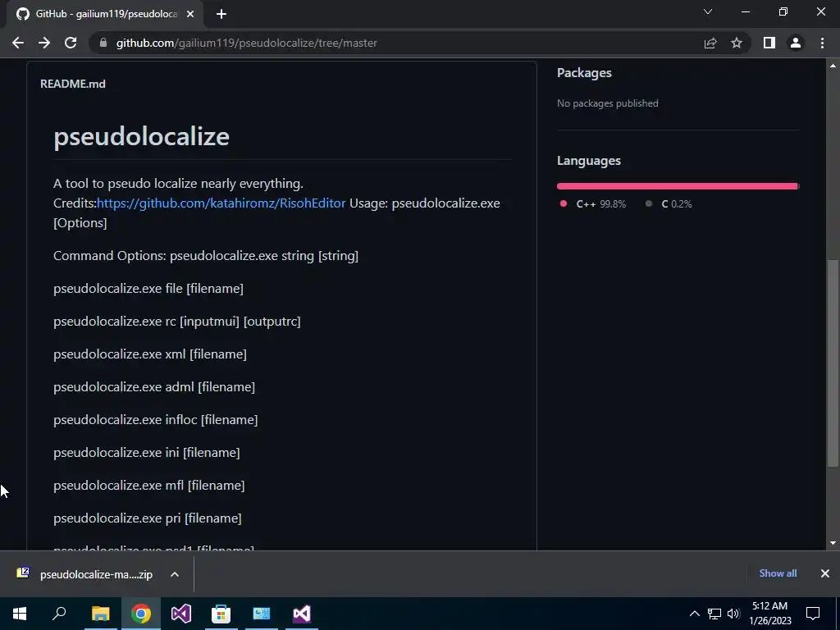Click 'pseudolocalize.exe rc [inputmui] [outputrc]' line

177,322
